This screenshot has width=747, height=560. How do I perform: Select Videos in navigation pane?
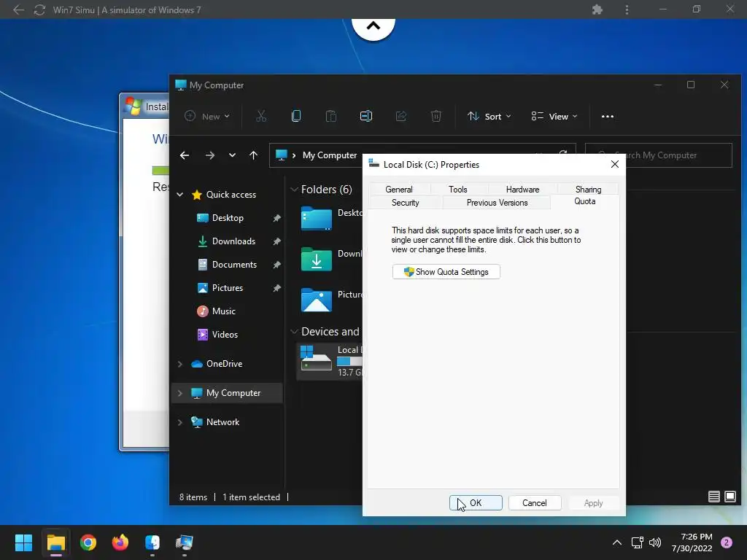(x=225, y=334)
